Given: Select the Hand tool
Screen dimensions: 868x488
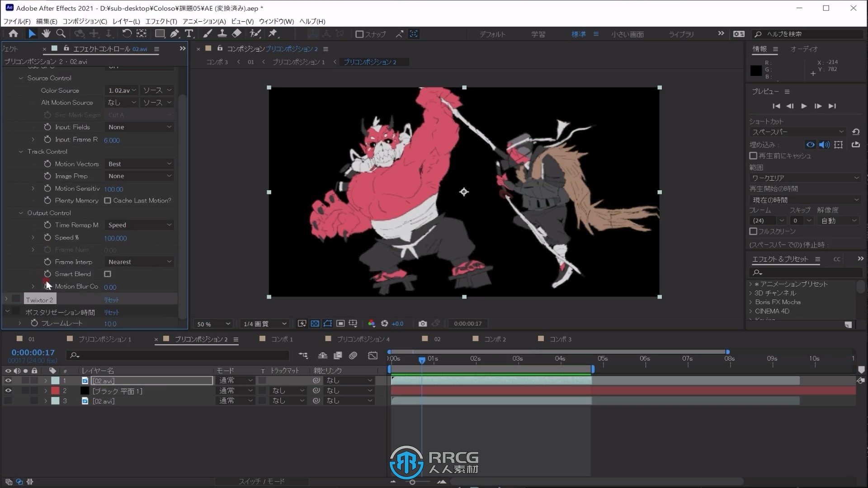Looking at the screenshot, I should click(46, 33).
